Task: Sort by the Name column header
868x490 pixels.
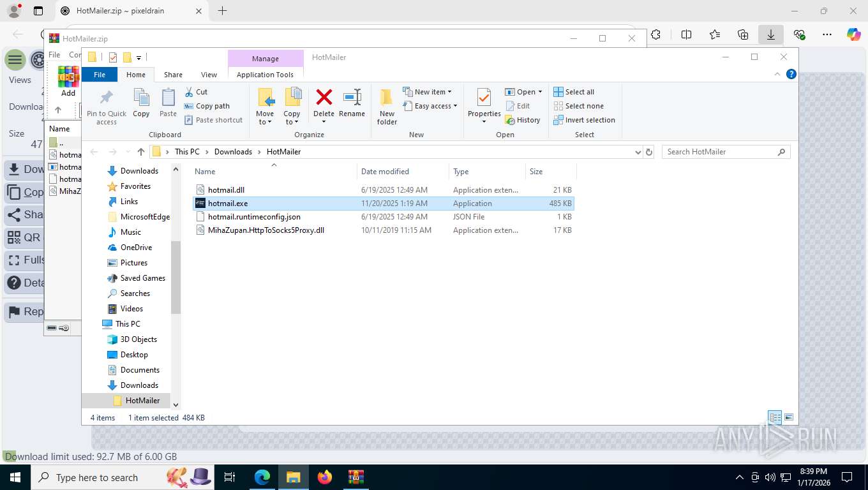Action: coord(274,172)
